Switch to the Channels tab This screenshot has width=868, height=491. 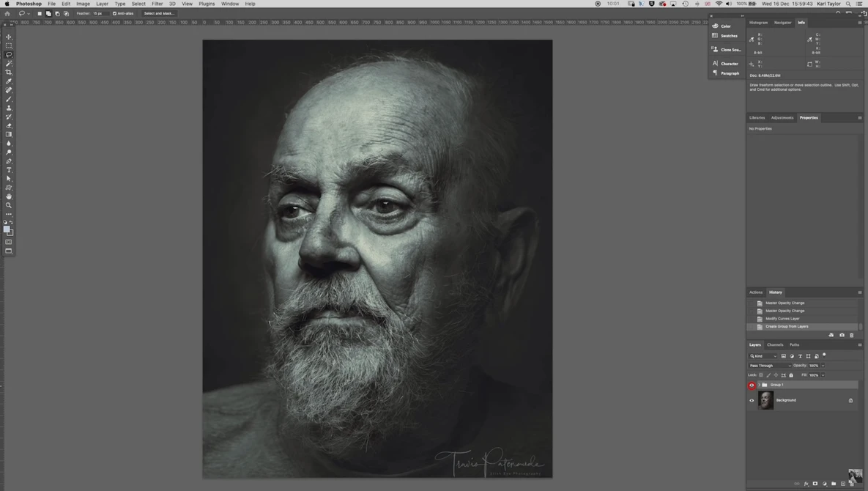tap(775, 345)
